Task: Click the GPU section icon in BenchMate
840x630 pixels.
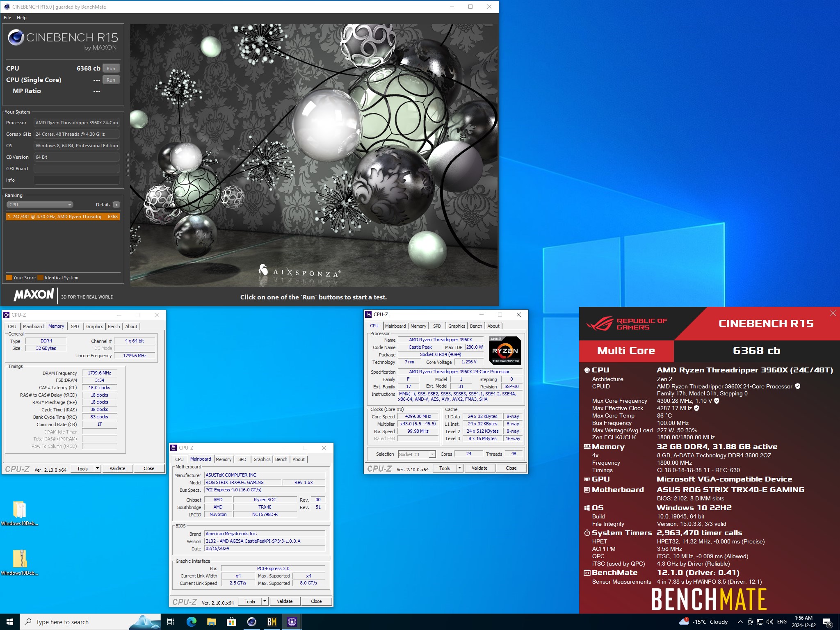Action: click(587, 479)
